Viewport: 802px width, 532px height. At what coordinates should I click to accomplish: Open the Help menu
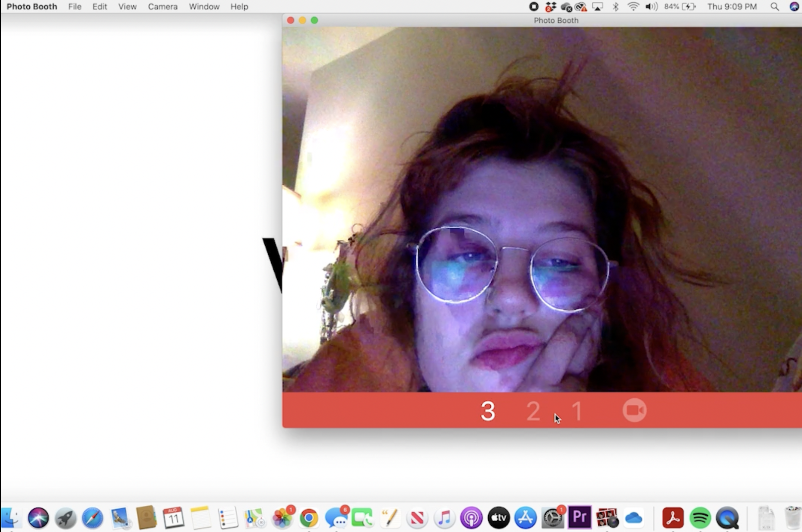tap(239, 6)
